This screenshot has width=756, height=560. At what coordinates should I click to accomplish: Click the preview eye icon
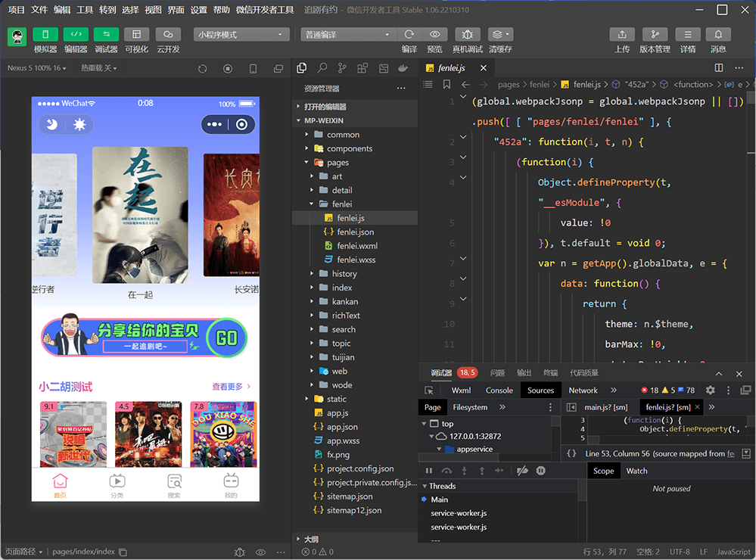click(434, 35)
